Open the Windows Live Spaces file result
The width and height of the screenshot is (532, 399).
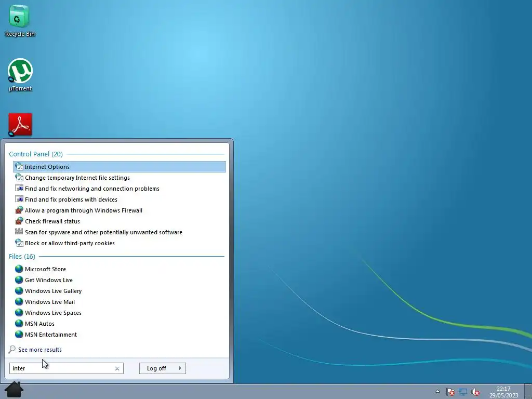(x=119, y=312)
